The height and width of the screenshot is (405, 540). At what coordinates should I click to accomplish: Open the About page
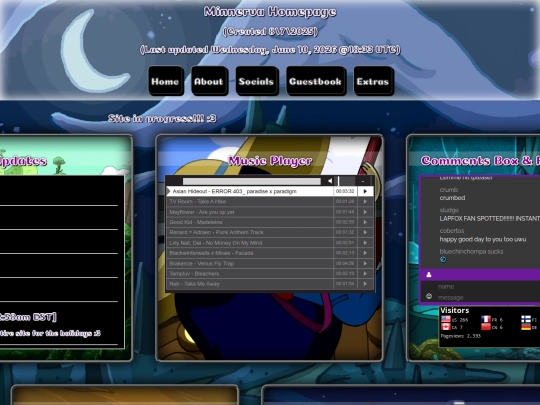[209, 82]
